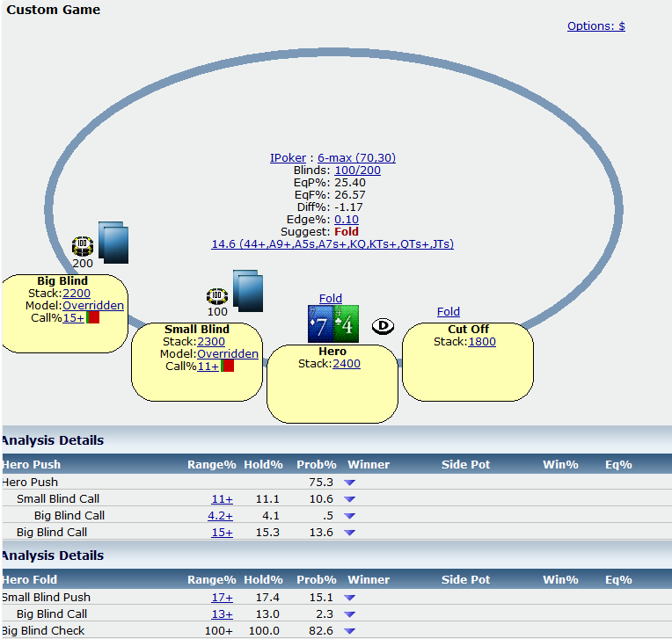Open the suggested push range 14.6 link
This screenshot has width=672, height=639.
(x=332, y=243)
